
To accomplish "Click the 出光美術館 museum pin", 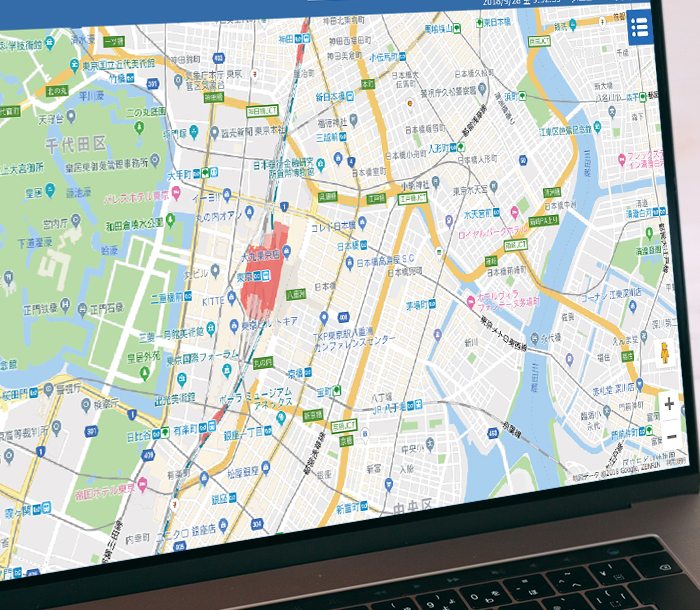I will tap(182, 380).
